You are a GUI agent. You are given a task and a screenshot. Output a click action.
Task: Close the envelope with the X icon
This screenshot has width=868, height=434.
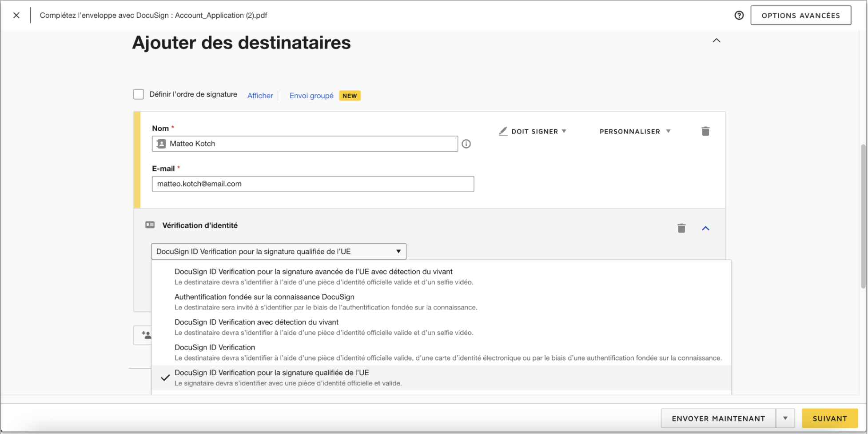click(16, 16)
